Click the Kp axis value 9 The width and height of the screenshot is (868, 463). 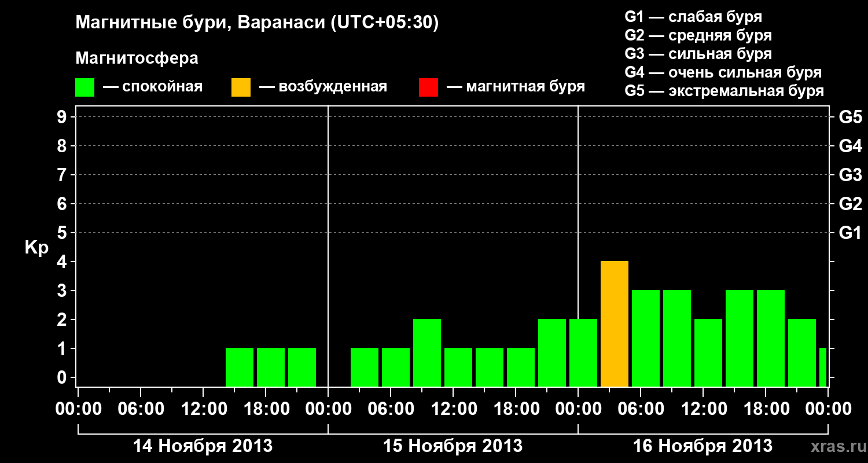[63, 117]
